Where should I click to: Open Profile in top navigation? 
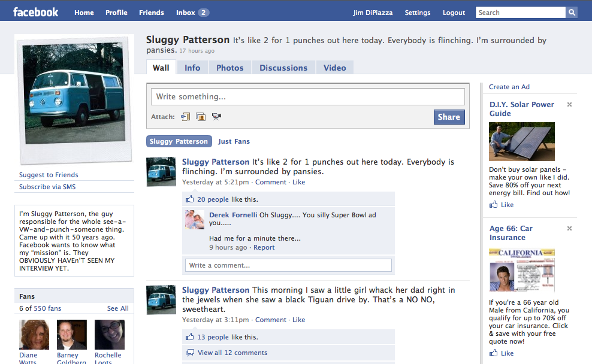(116, 13)
